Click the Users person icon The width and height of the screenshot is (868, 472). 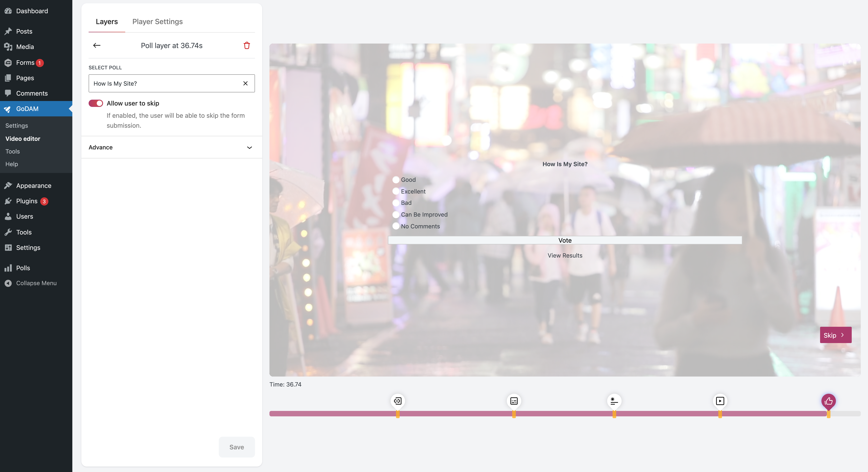click(8, 216)
